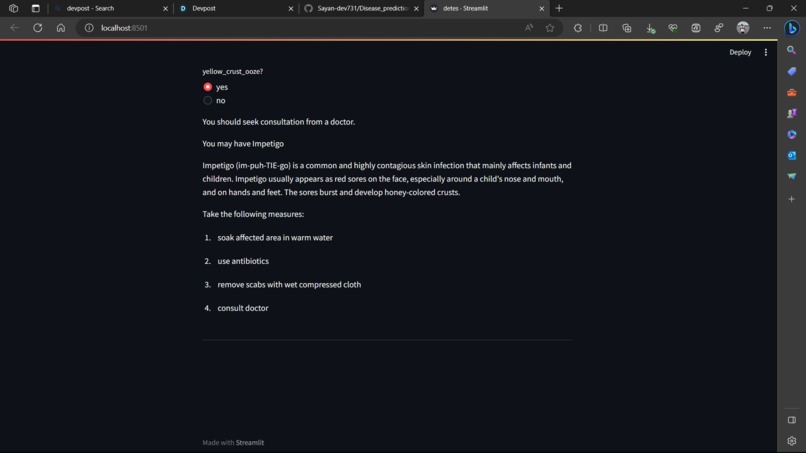Click the 'consult doctor' list item
This screenshot has width=806, height=453.
pyautogui.click(x=243, y=308)
